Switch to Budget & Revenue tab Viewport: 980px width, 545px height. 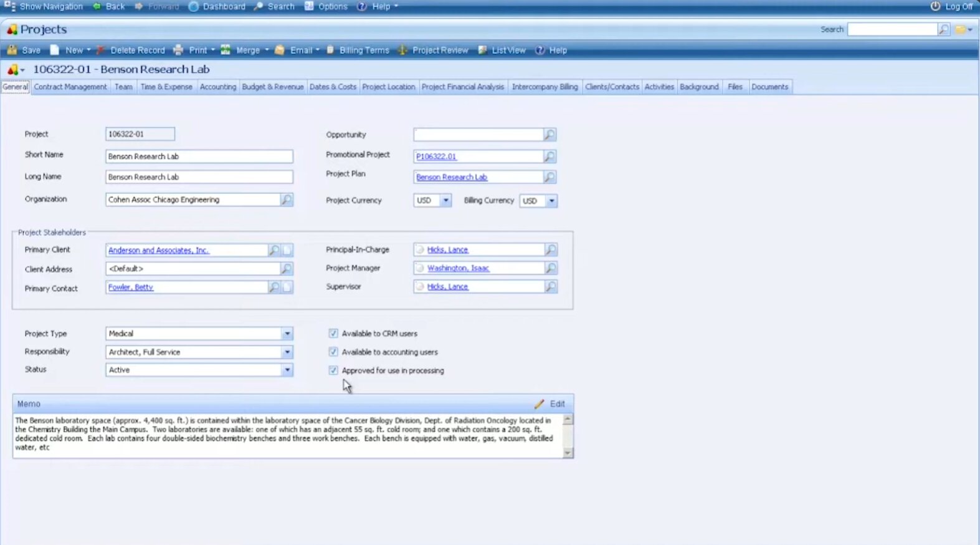pos(272,87)
